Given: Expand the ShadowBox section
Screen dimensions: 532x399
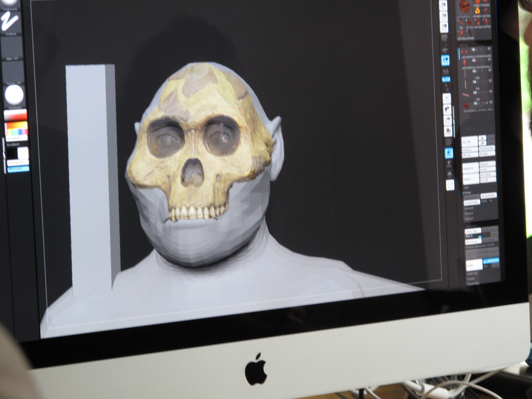Looking at the screenshot, I should click(473, 284).
